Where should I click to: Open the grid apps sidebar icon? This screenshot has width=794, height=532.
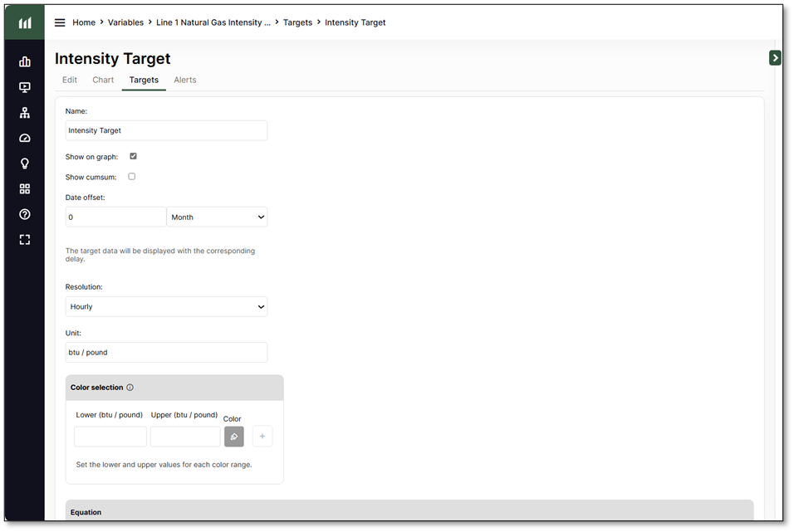25,188
